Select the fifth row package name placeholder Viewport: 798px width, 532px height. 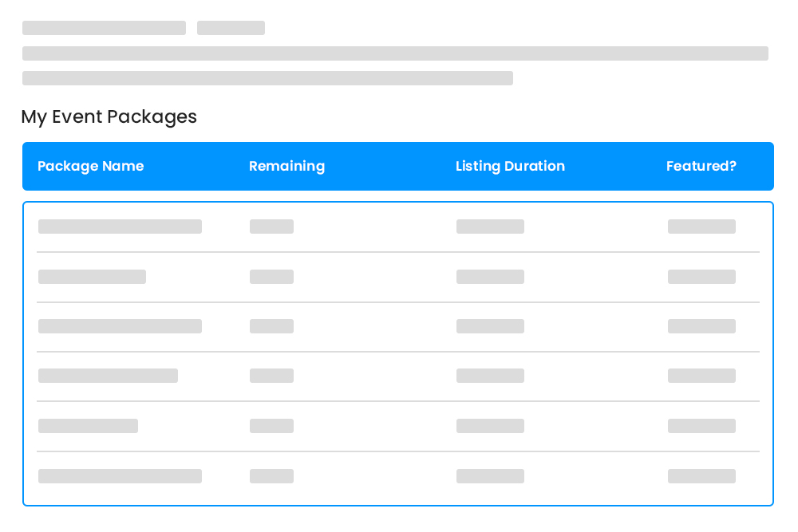[88, 426]
